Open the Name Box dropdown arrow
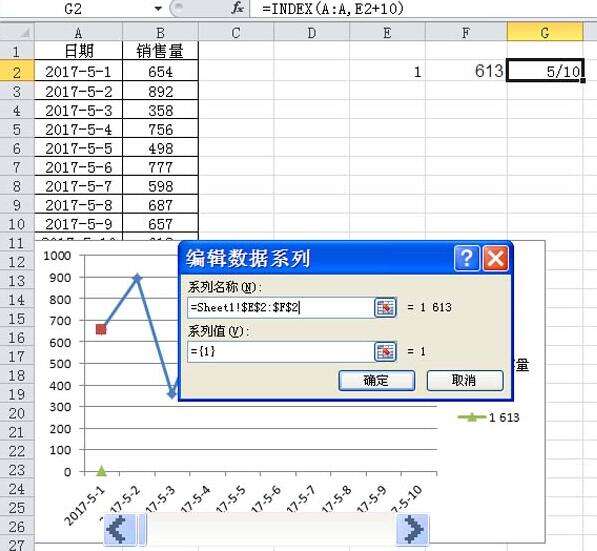This screenshot has width=597, height=551. [158, 8]
